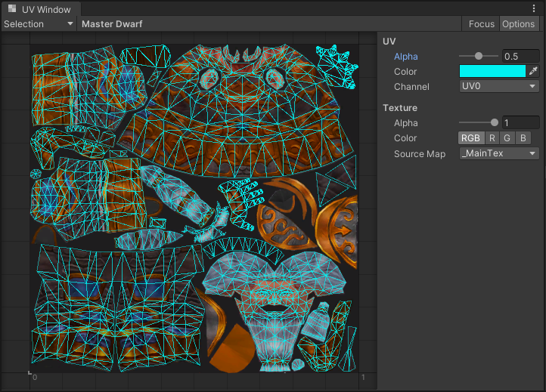Toggle the Options panel button
Screen dimensions: 546x392
click(x=518, y=24)
